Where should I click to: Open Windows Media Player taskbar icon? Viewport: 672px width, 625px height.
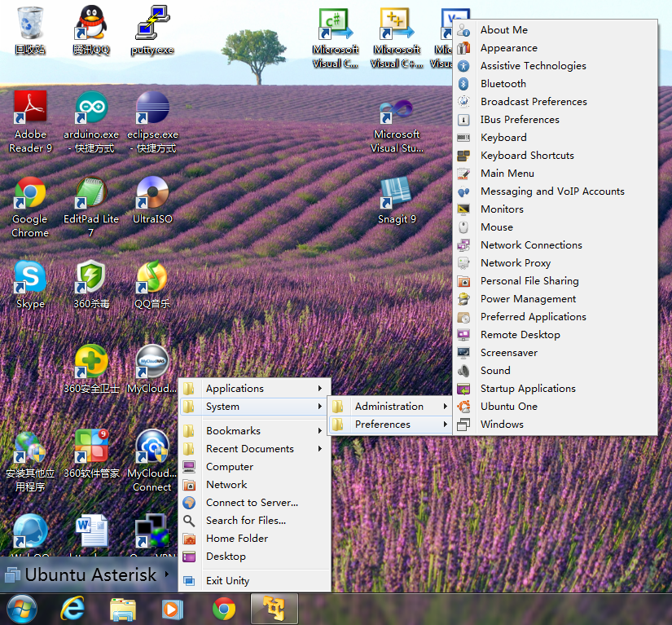pyautogui.click(x=173, y=610)
